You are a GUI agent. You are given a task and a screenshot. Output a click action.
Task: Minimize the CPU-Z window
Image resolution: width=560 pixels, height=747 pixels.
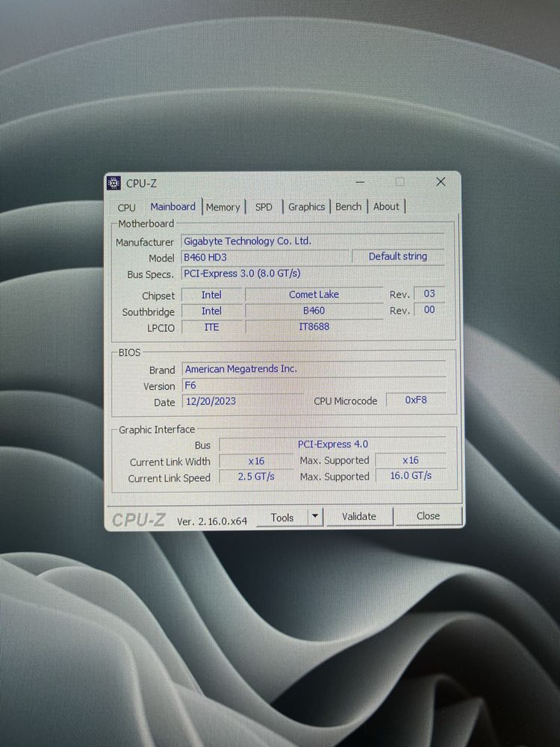[x=360, y=182]
